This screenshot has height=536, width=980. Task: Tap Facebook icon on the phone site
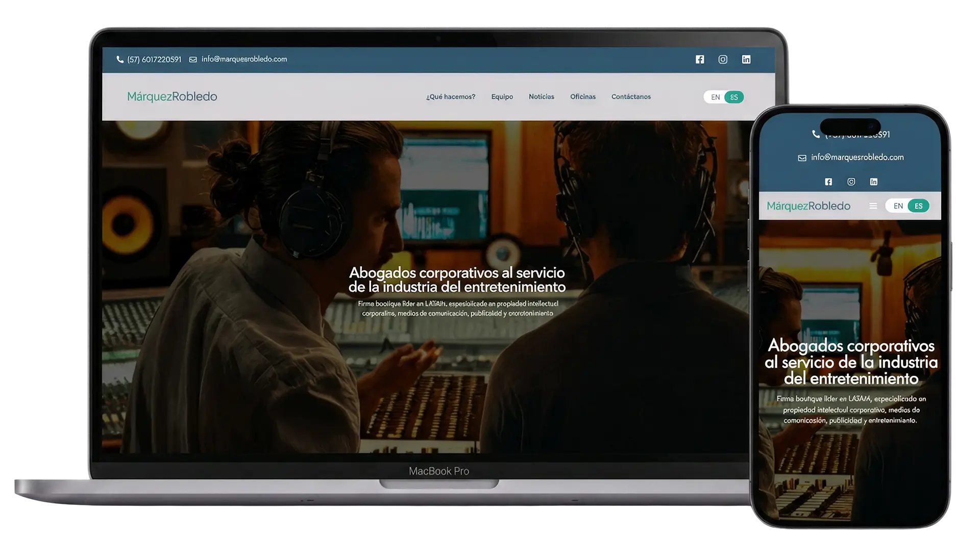[x=828, y=182]
